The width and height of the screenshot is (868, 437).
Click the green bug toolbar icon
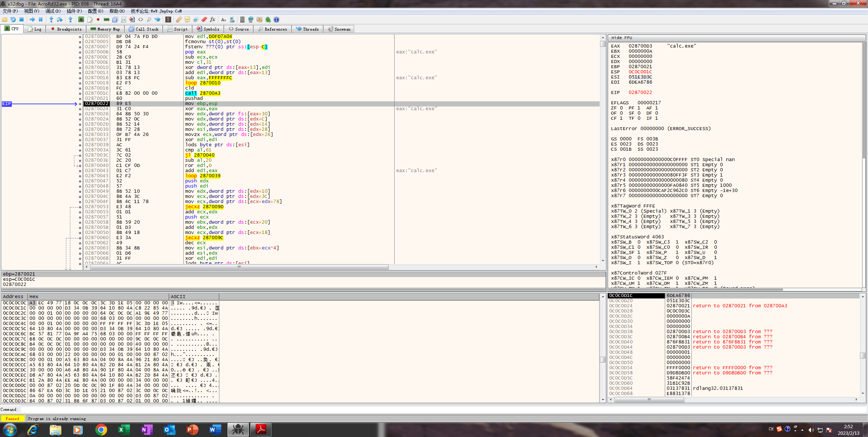(268, 20)
